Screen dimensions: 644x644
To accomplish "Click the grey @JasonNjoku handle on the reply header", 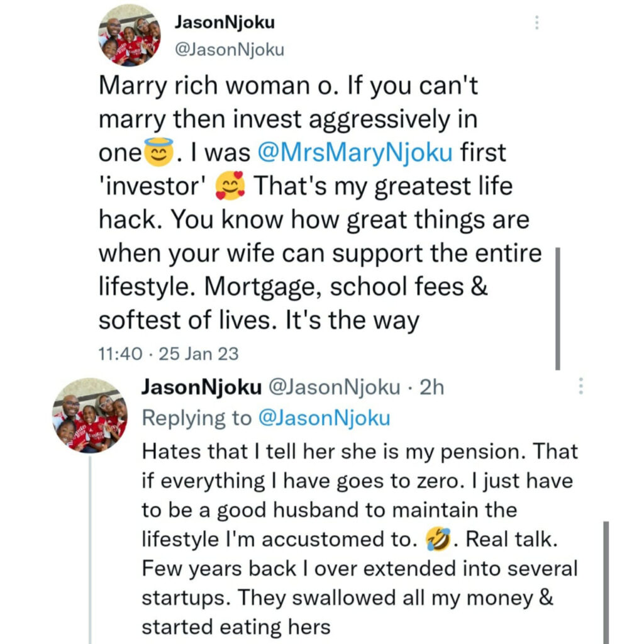I will point(335,387).
